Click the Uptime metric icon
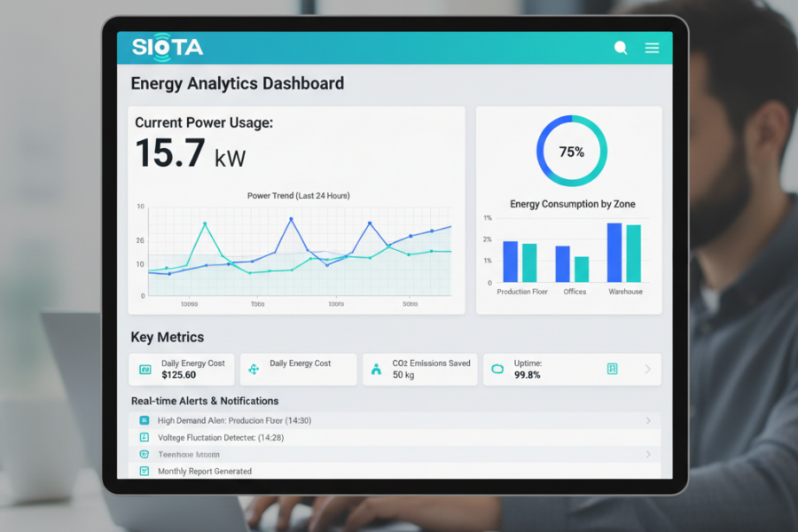Screen dimensions: 798x532 point(497,369)
